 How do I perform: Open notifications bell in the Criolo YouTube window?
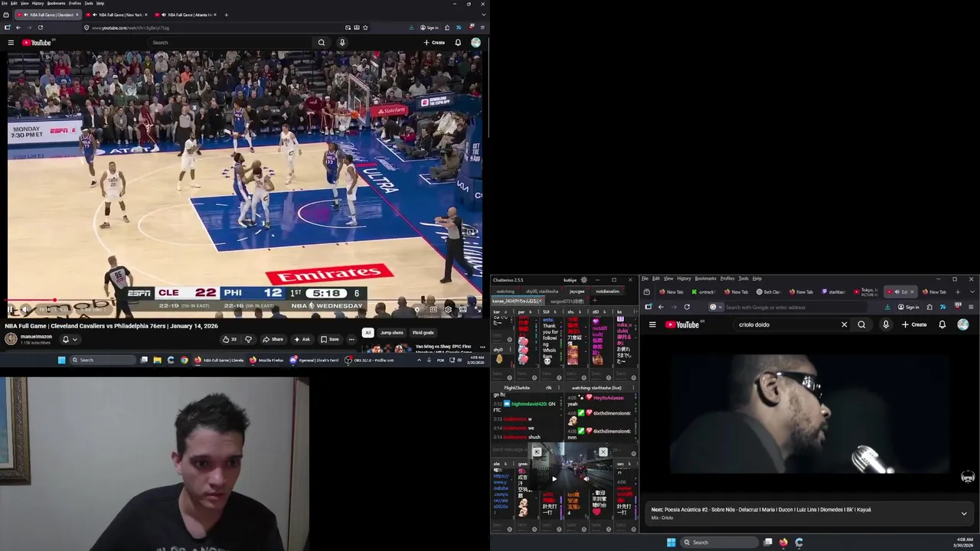(x=942, y=324)
